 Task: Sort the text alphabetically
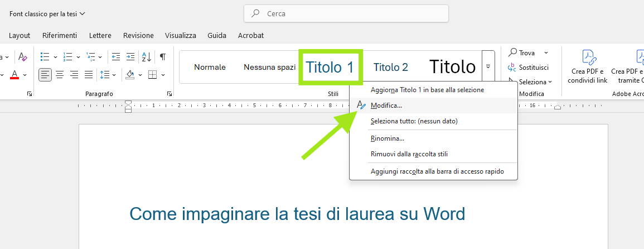click(x=146, y=56)
